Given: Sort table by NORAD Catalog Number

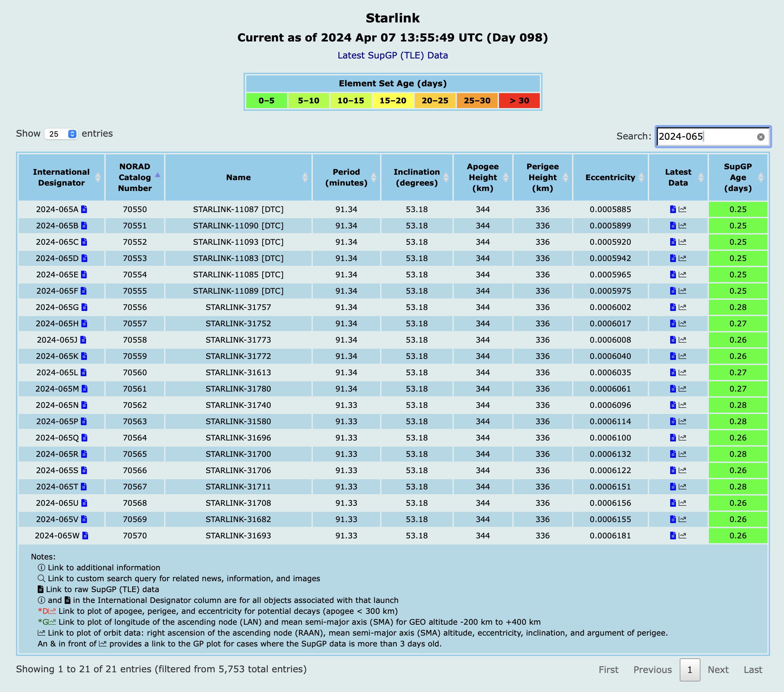Looking at the screenshot, I should pyautogui.click(x=135, y=177).
